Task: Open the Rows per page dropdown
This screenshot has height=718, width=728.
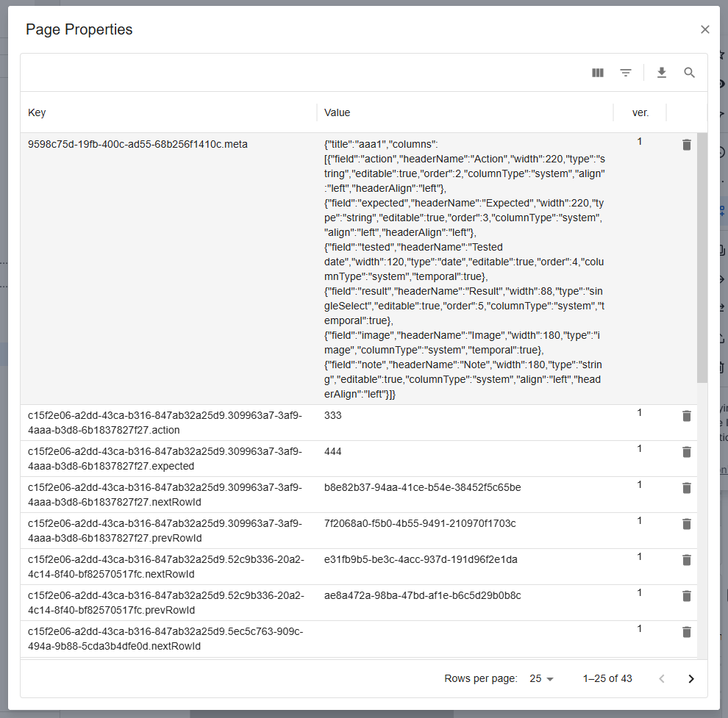Action: tap(542, 678)
